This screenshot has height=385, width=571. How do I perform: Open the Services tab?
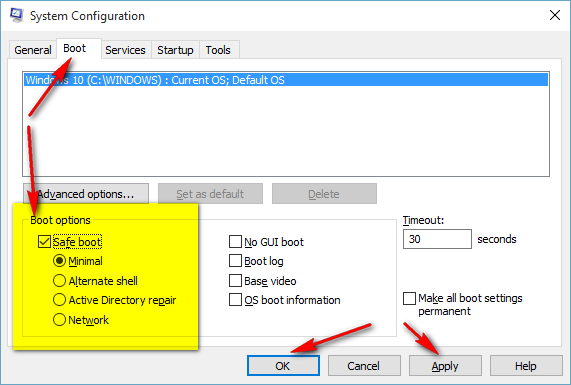pos(125,50)
